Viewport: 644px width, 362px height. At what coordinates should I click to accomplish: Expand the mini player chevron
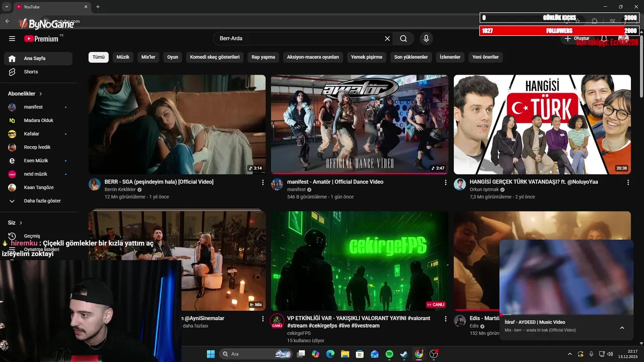[x=622, y=328]
